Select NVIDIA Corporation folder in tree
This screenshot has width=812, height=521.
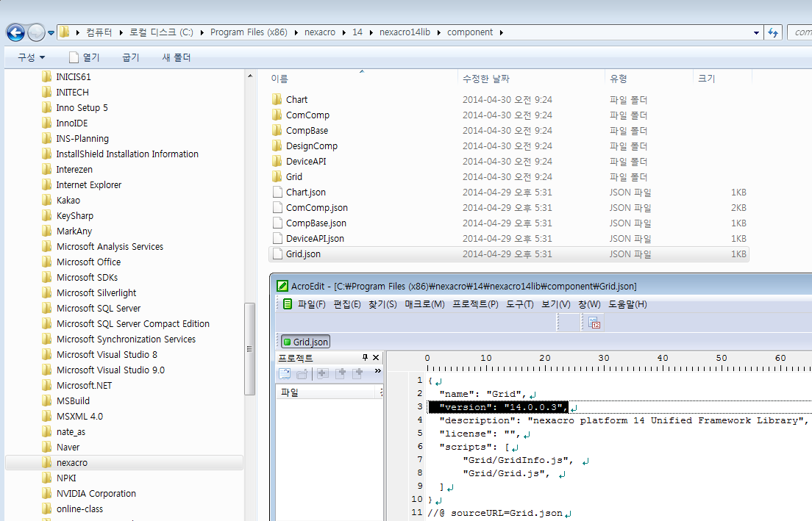click(96, 494)
